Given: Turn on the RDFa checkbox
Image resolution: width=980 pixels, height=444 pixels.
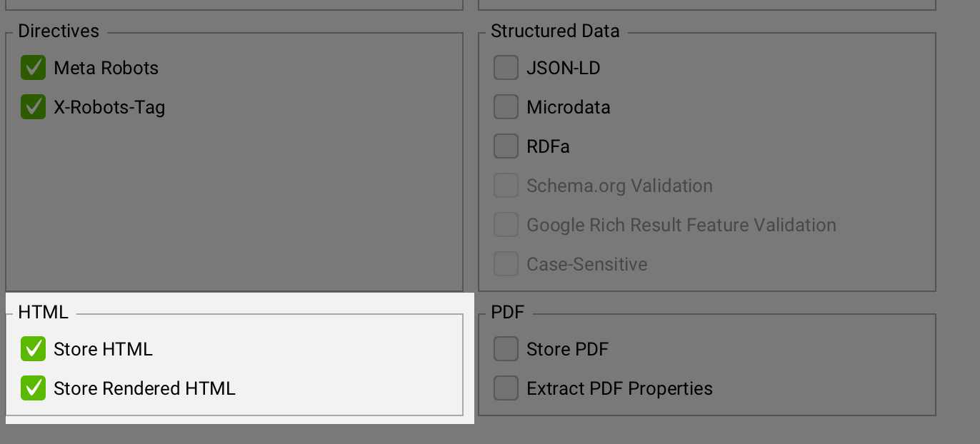Looking at the screenshot, I should 506,146.
